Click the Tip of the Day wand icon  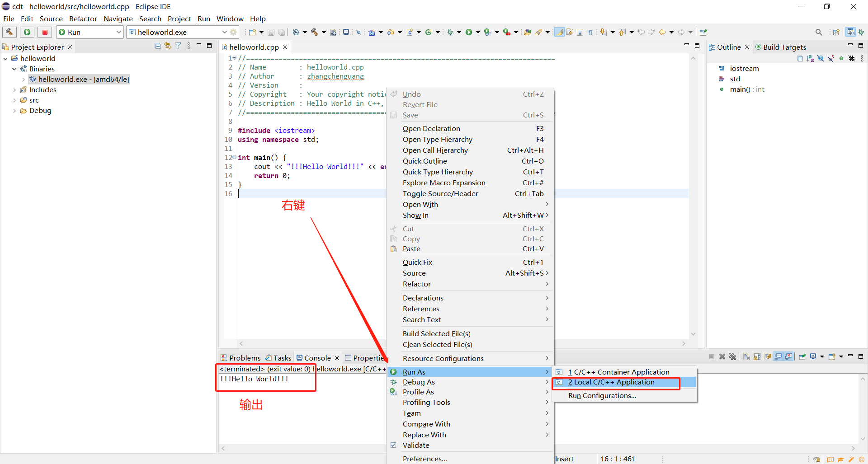point(851,459)
